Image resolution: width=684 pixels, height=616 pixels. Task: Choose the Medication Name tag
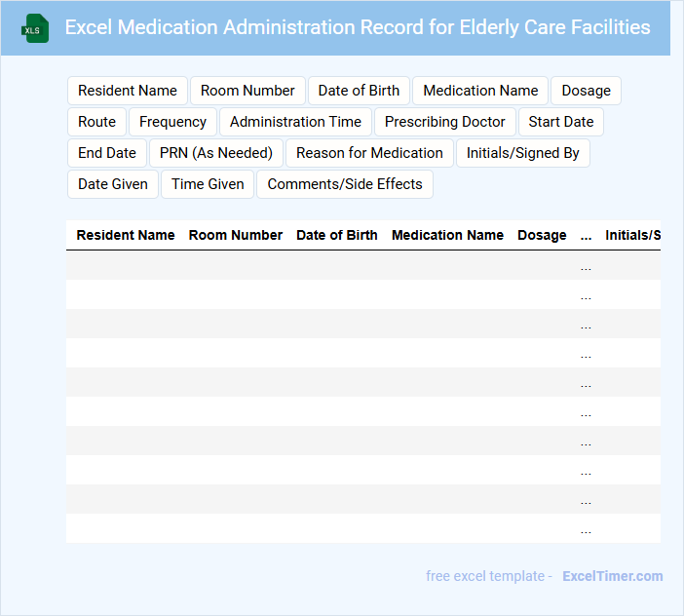click(x=480, y=91)
